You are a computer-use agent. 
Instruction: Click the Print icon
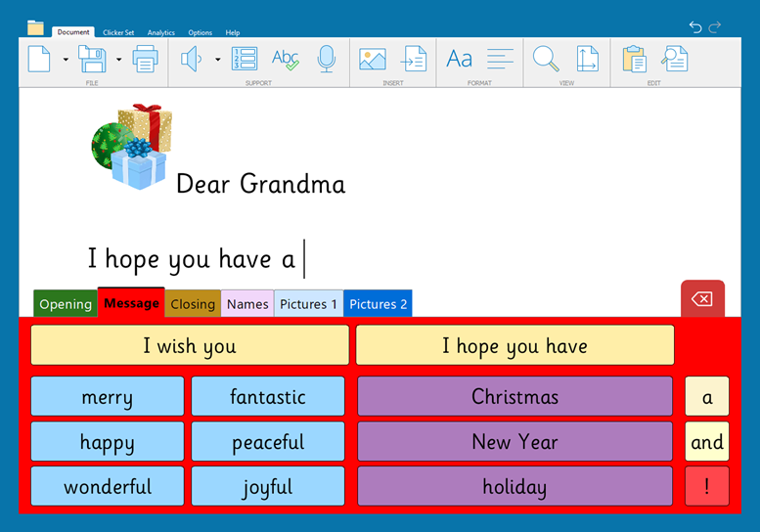tap(145, 60)
